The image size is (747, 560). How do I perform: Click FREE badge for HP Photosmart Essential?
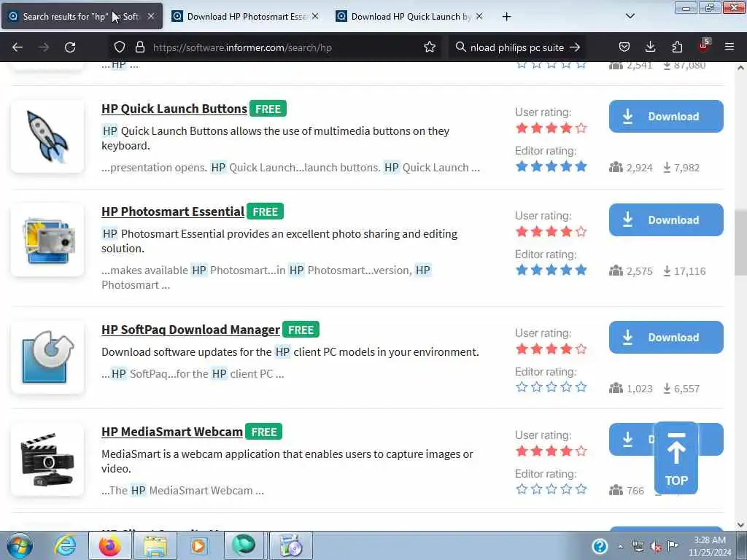pos(265,211)
